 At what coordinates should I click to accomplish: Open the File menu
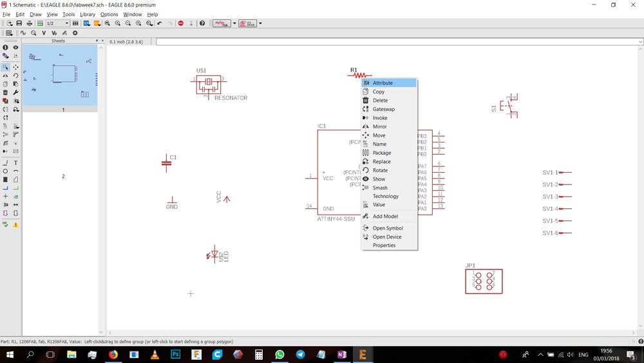tap(6, 14)
